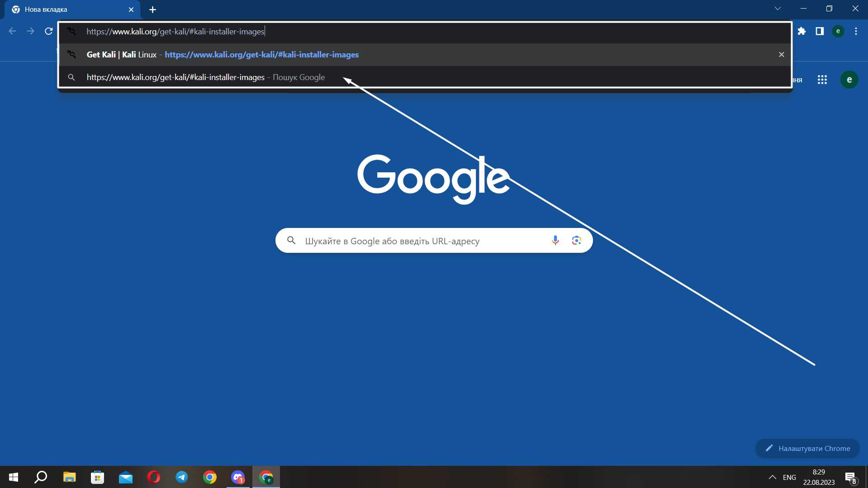Open Telegram from taskbar
The image size is (868, 488).
coord(181,477)
